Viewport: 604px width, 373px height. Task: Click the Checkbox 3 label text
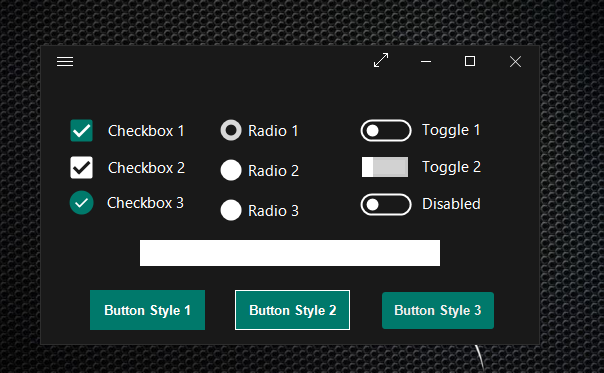coord(145,203)
